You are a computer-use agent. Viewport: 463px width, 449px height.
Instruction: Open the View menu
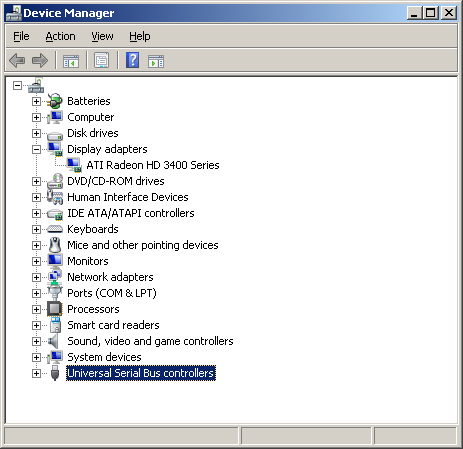(x=102, y=36)
